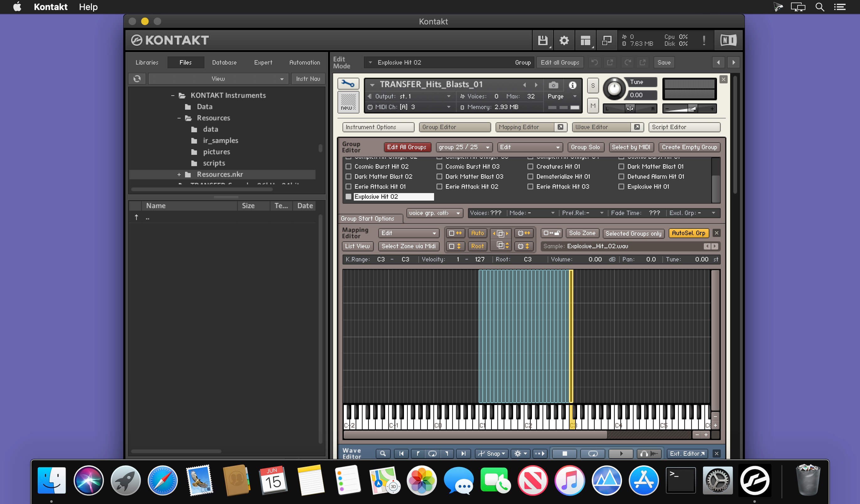Open Safari from the Dock

pyautogui.click(x=162, y=480)
